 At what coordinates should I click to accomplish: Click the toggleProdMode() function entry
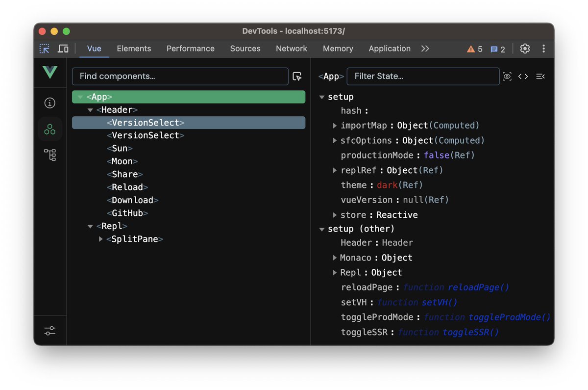point(446,317)
